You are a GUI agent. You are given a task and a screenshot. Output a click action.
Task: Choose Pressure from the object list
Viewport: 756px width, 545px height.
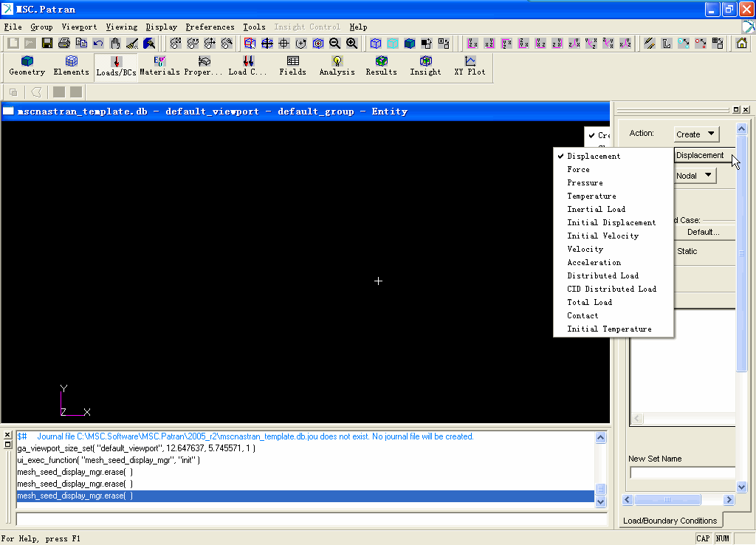tap(613, 183)
